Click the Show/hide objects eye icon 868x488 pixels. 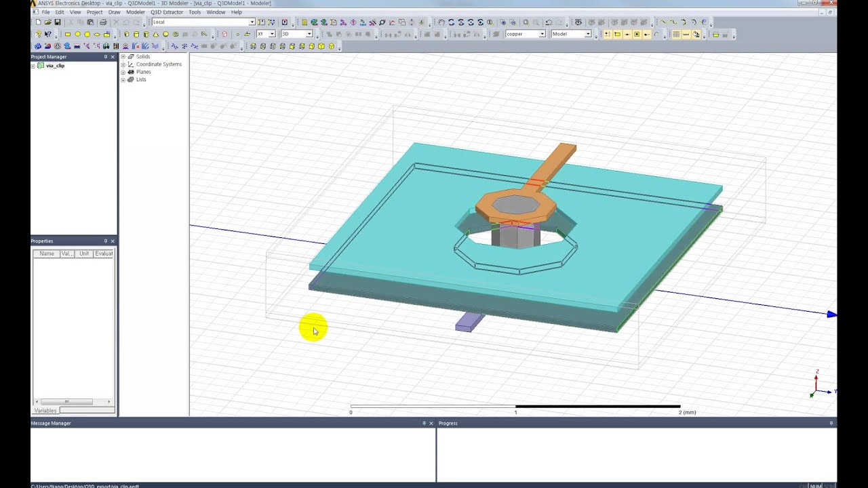pyautogui.click(x=578, y=22)
